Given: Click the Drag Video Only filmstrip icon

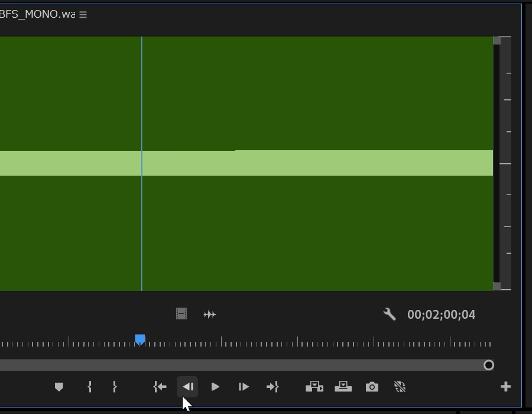Looking at the screenshot, I should [181, 314].
